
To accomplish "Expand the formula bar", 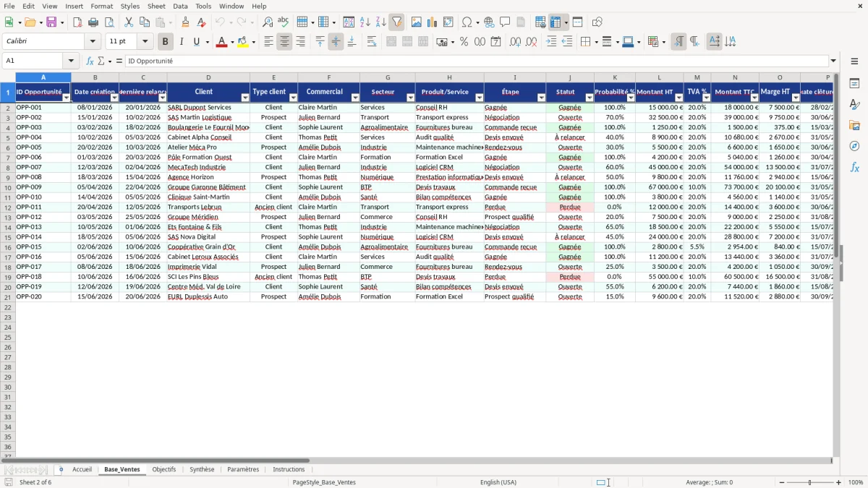I will pos(833,61).
